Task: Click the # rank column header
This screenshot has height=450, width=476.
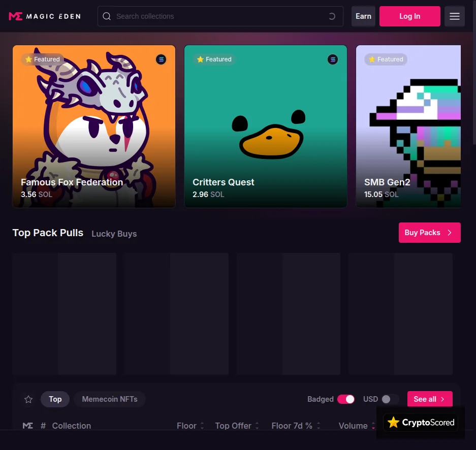Action: [x=43, y=426]
